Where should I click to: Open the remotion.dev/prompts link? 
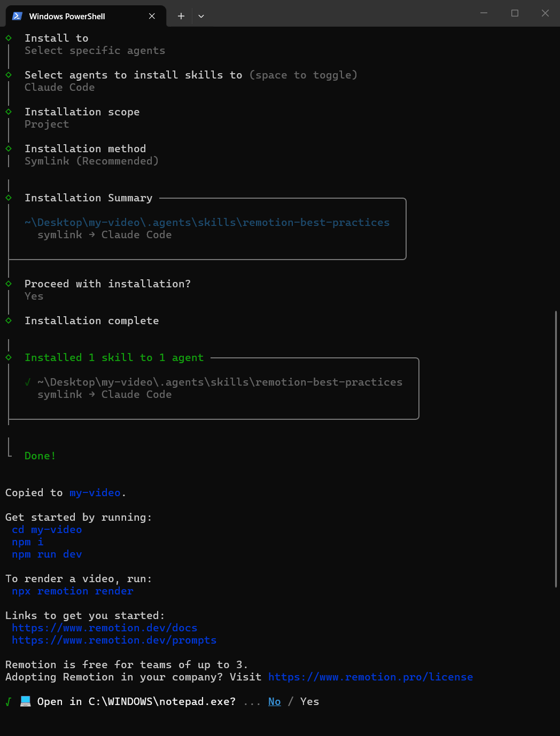(x=114, y=640)
